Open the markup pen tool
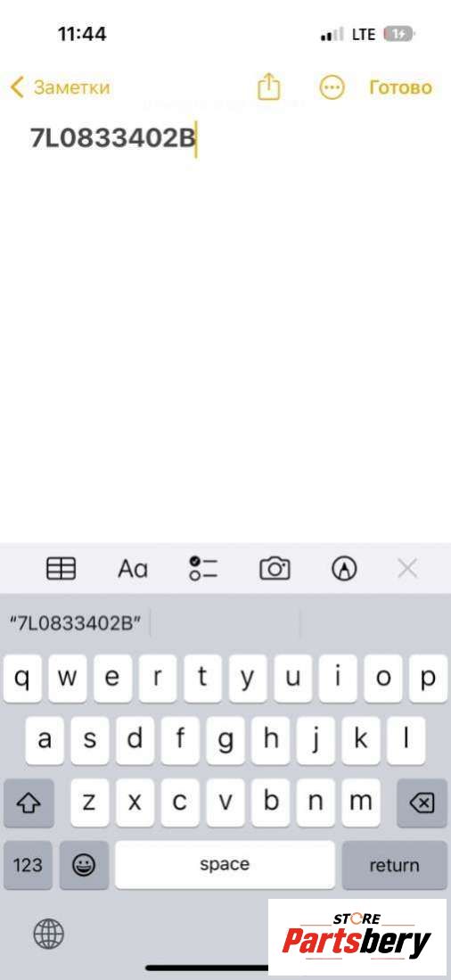 [344, 569]
